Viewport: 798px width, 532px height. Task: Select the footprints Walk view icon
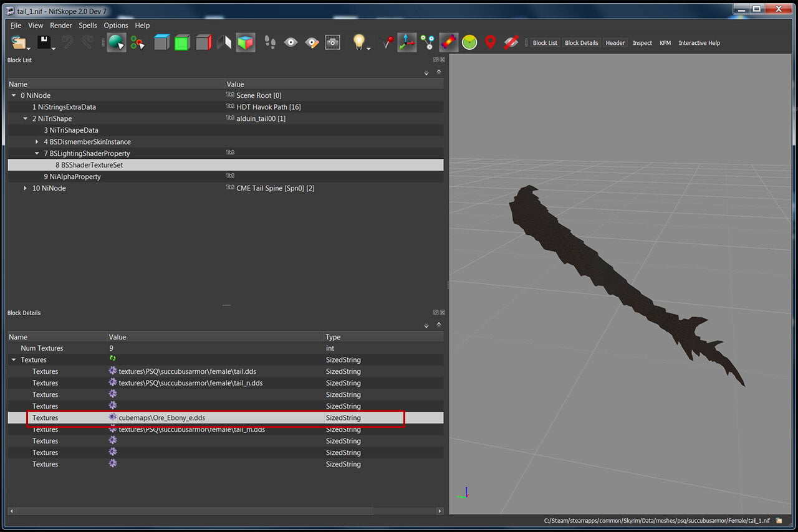coord(270,42)
